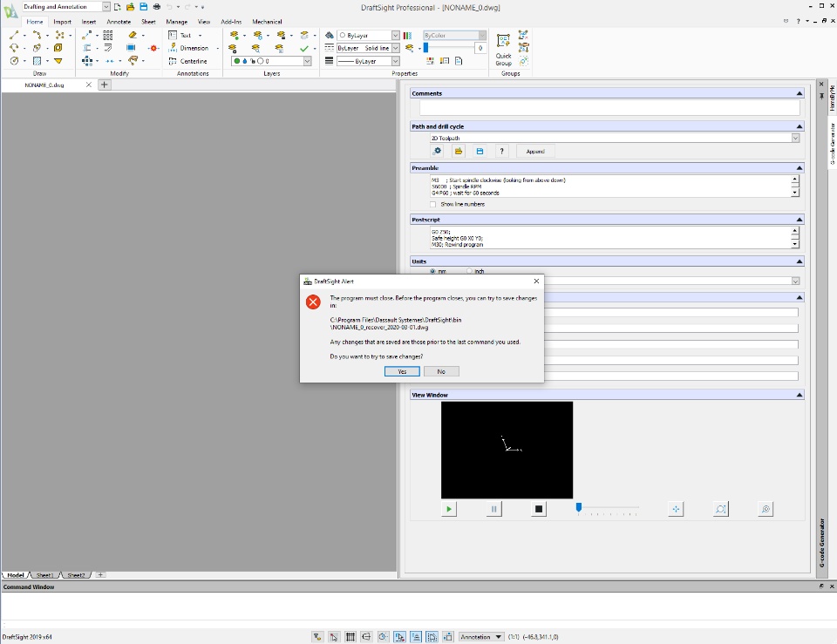The image size is (837, 644).
Task: Click the Quick Group button
Action: 503,50
